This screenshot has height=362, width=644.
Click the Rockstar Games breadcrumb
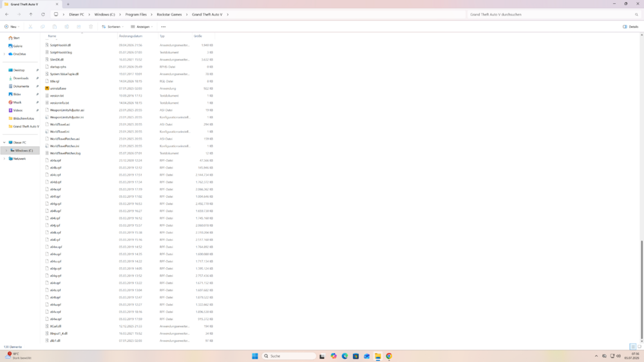169,14
